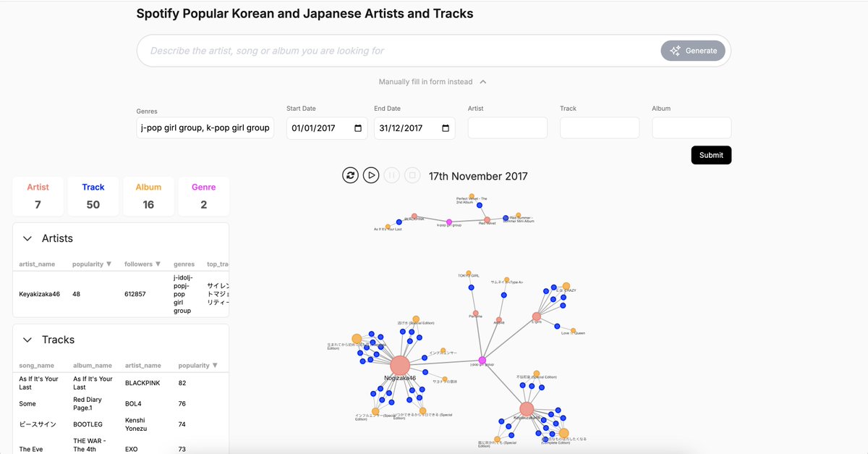This screenshot has height=454, width=868.
Task: Click the 逃げ水 (Special Edition) album node
Action: click(x=415, y=319)
